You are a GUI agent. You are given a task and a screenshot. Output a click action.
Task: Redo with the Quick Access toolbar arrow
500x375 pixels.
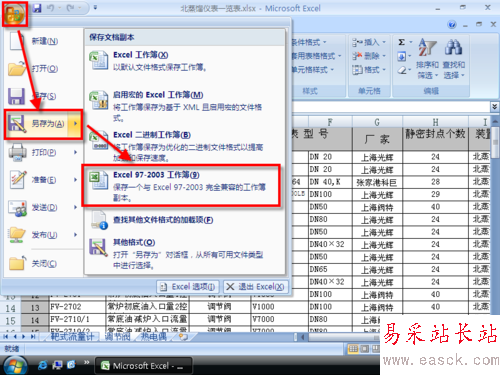coord(70,8)
